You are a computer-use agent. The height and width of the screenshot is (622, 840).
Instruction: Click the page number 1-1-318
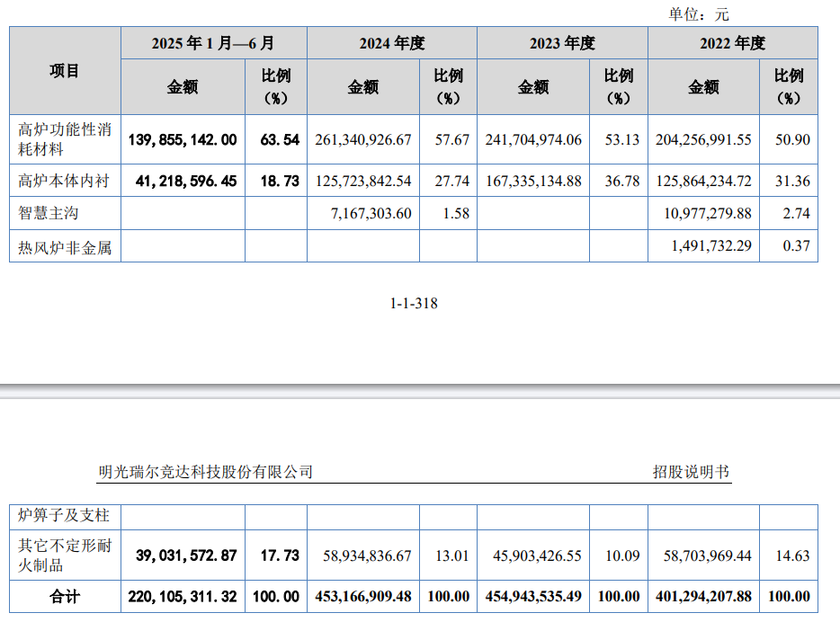414,303
